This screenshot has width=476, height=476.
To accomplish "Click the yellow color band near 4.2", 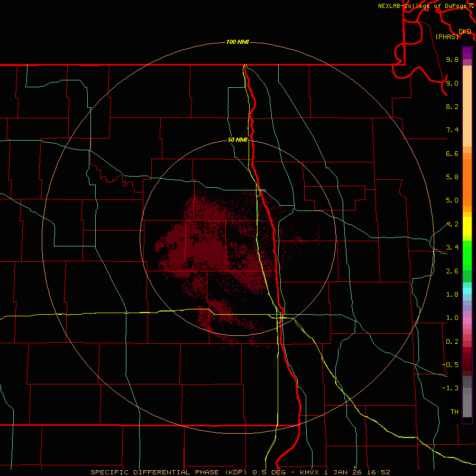I will [x=467, y=226].
